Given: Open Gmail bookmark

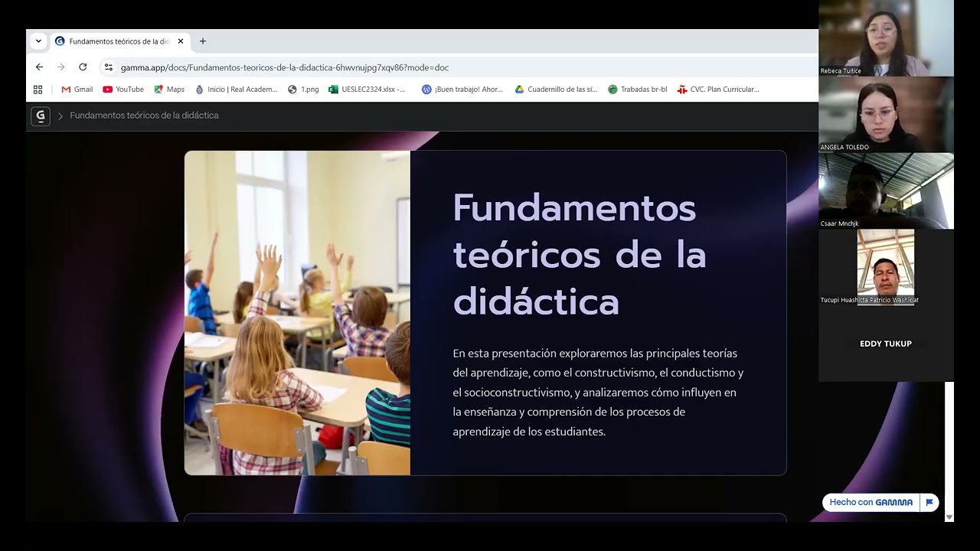Looking at the screenshot, I should [x=77, y=90].
